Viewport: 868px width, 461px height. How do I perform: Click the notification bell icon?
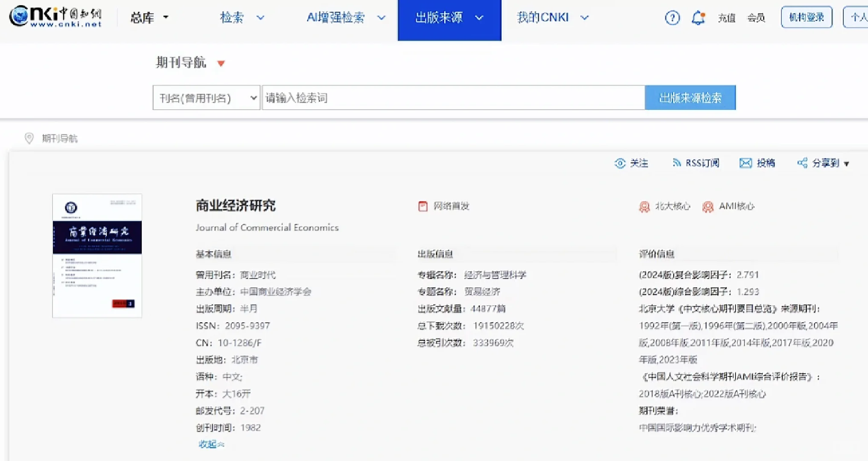click(699, 18)
